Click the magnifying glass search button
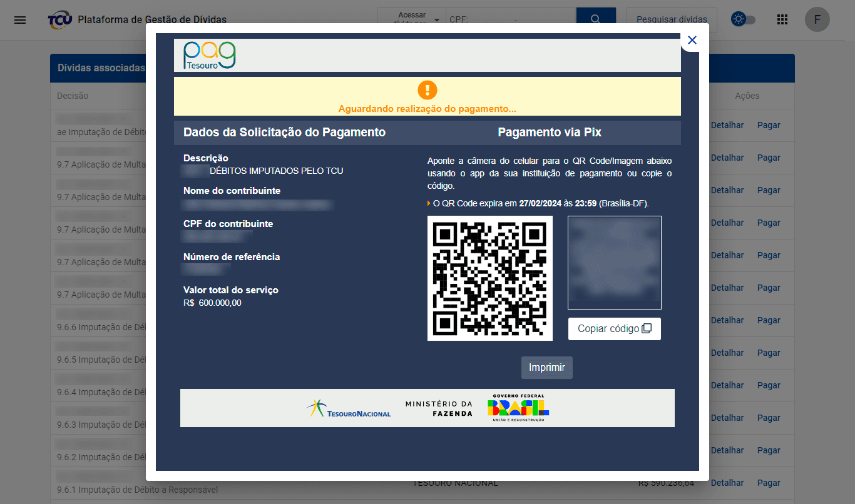 (x=596, y=19)
